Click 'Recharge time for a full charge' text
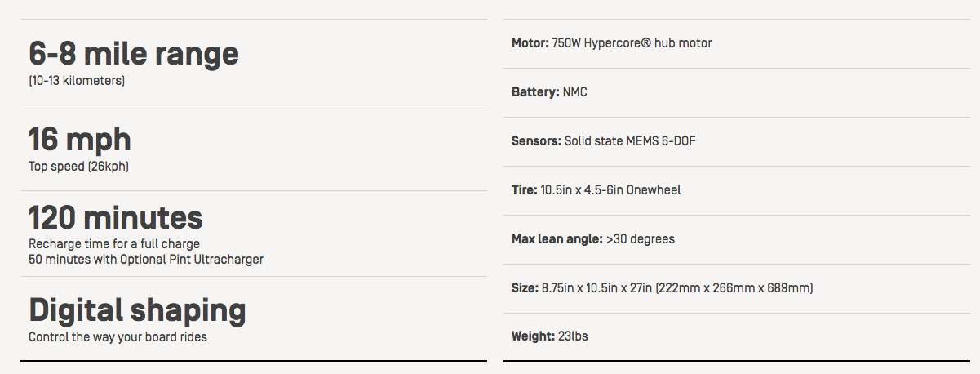Viewport: 980px width, 374px height. [114, 243]
